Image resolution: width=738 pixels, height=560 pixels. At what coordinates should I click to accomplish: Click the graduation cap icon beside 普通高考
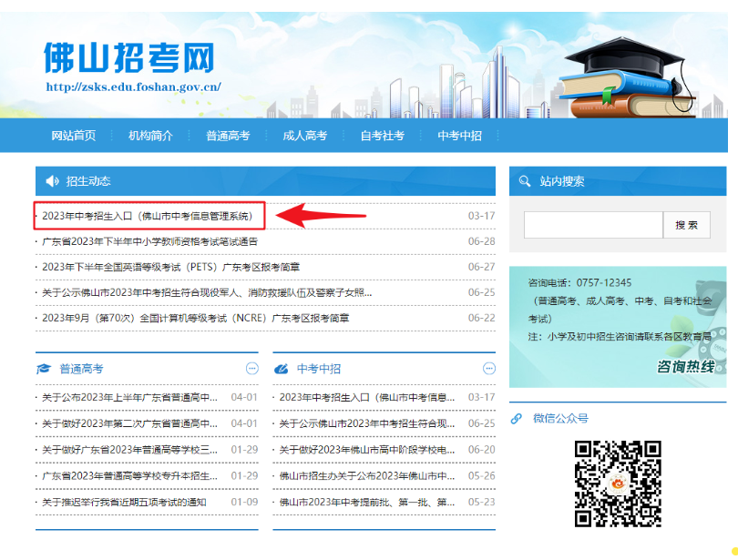coord(44,369)
